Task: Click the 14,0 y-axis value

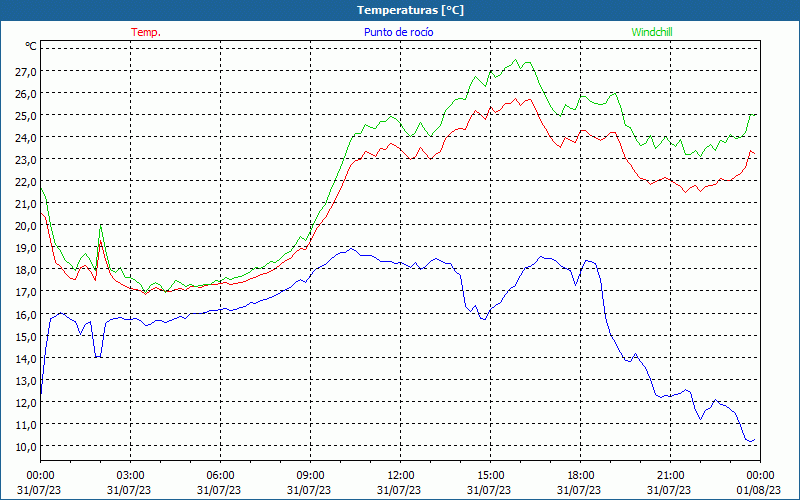Action: 26,358
